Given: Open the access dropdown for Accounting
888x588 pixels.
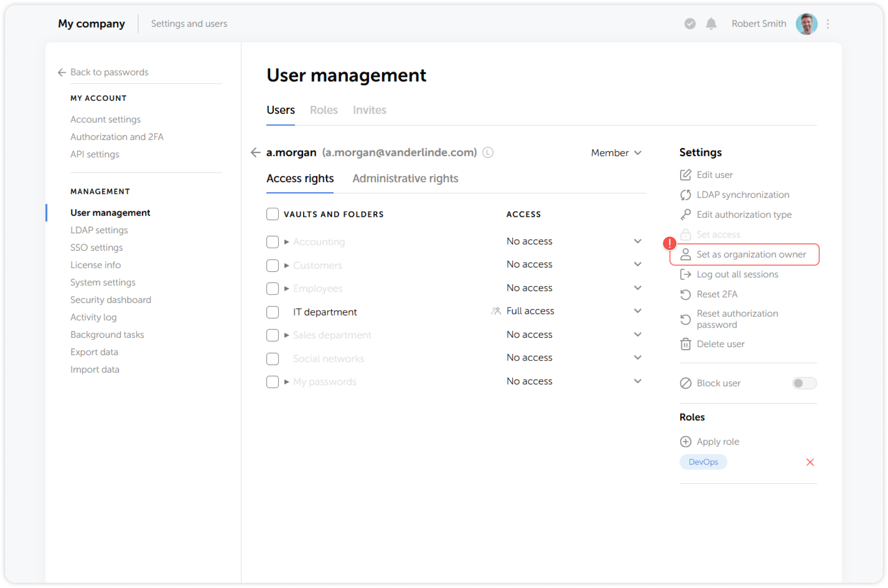Looking at the screenshot, I should click(638, 241).
